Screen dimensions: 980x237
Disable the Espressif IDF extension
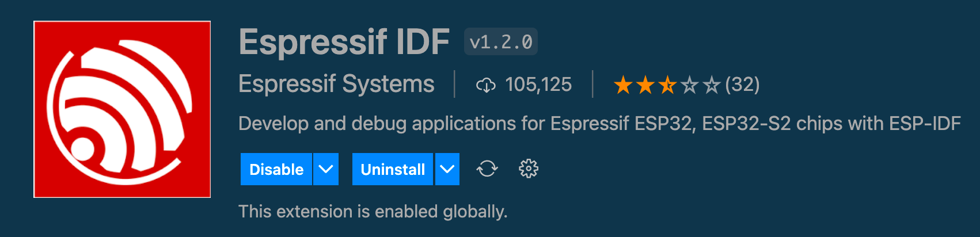tap(276, 169)
